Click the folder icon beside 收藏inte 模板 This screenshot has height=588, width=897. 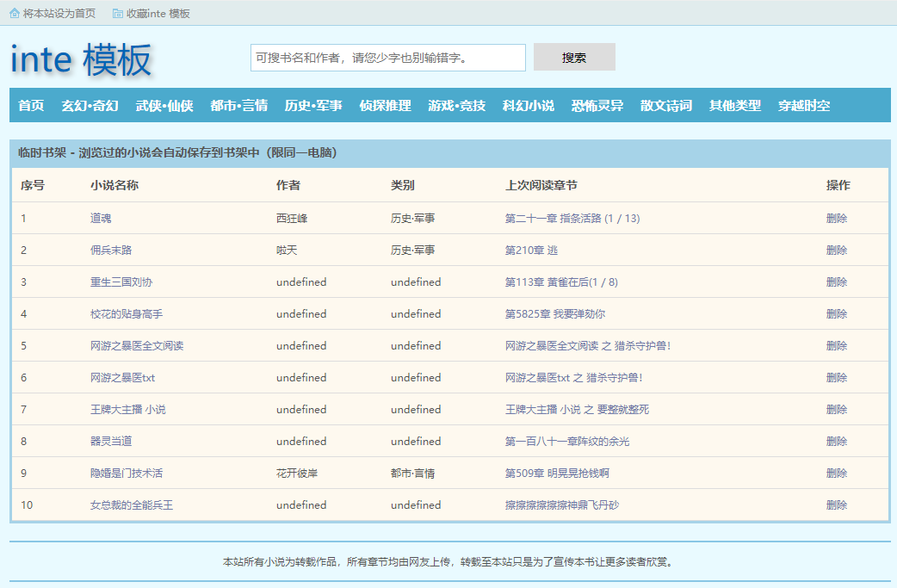point(117,13)
